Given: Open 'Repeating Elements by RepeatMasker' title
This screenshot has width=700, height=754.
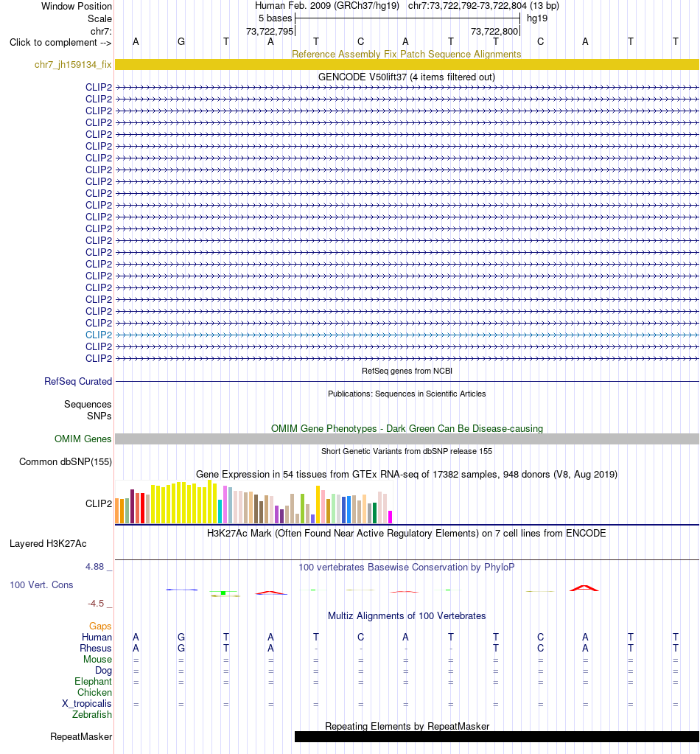Looking at the screenshot, I should 407,726.
